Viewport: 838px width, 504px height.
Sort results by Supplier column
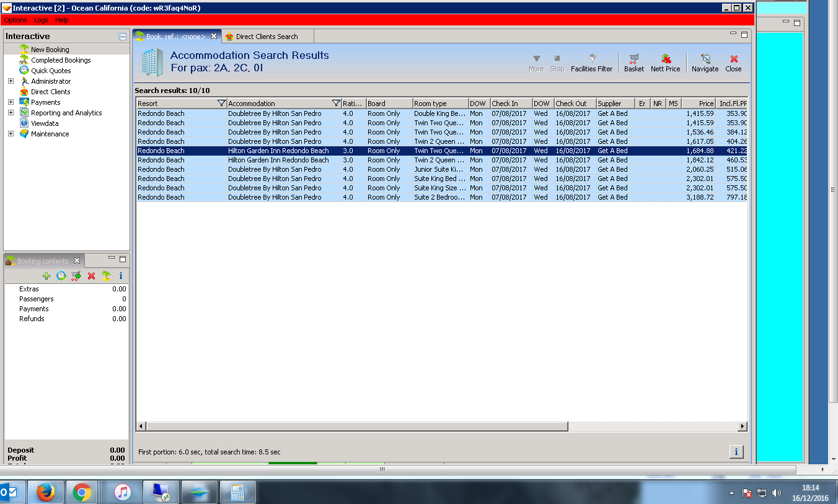[x=615, y=104]
